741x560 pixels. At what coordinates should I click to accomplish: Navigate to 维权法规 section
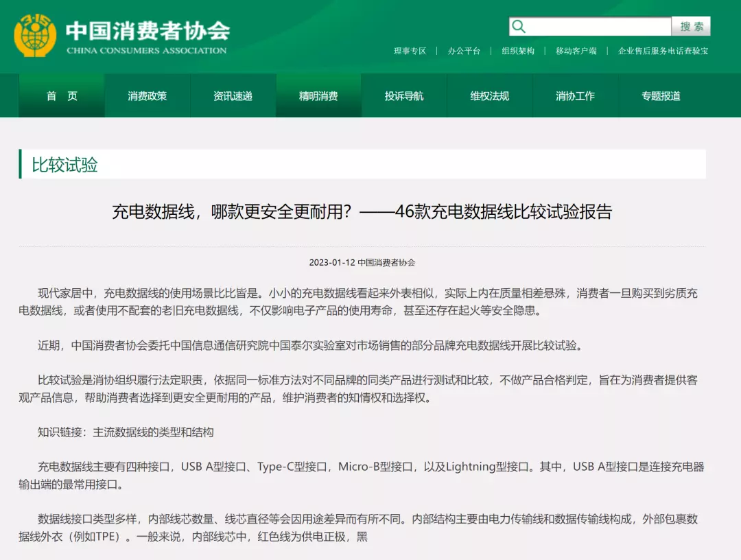[489, 96]
